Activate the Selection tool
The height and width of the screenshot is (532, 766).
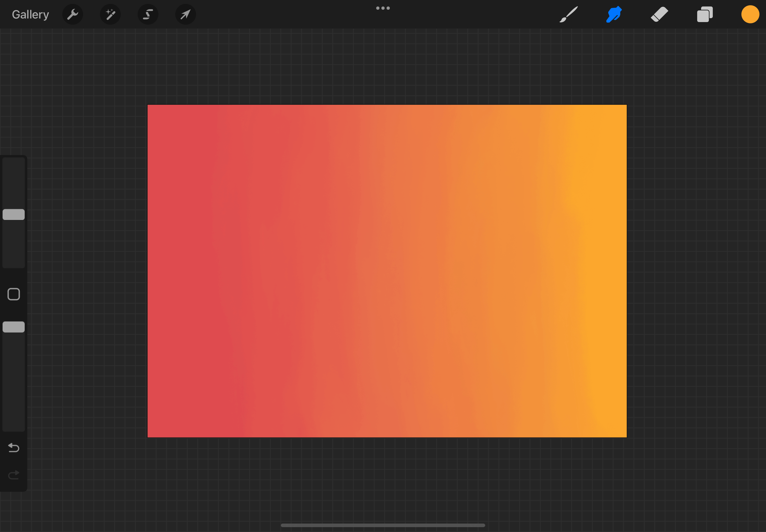[x=148, y=15]
